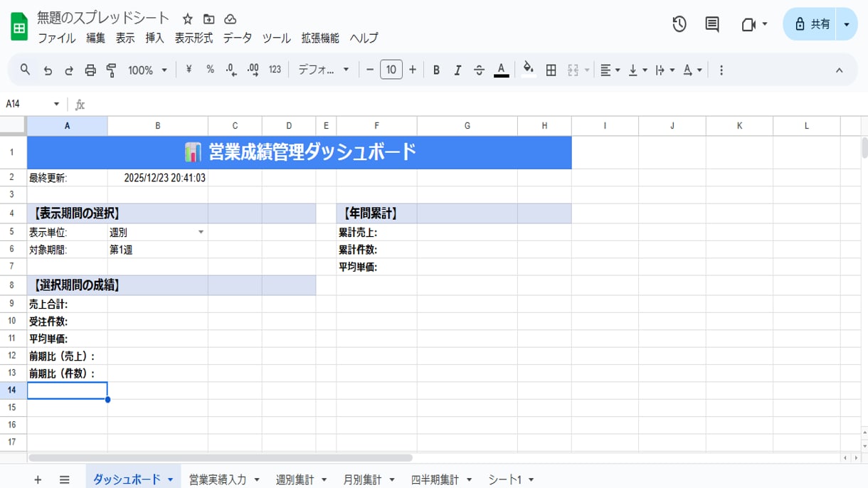This screenshot has width=868, height=488.
Task: Expand the Meet call options arrow
Action: click(x=765, y=24)
